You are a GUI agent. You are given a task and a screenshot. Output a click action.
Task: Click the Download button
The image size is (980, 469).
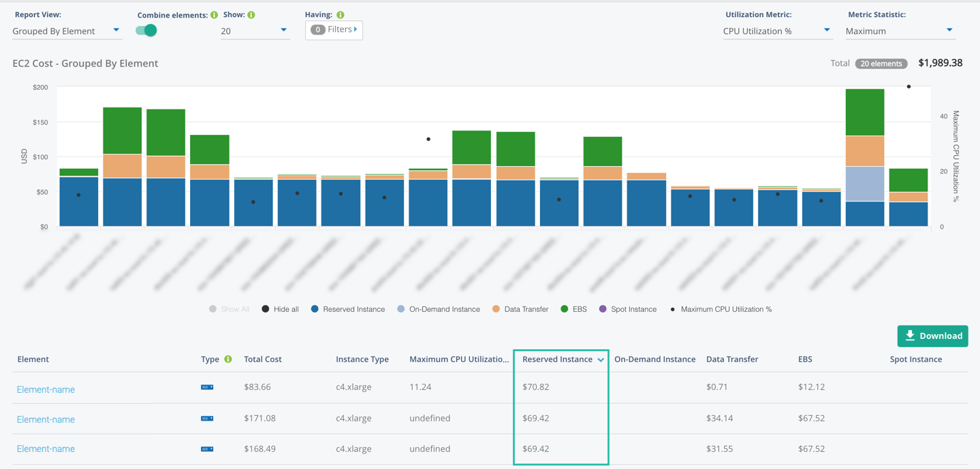point(932,336)
